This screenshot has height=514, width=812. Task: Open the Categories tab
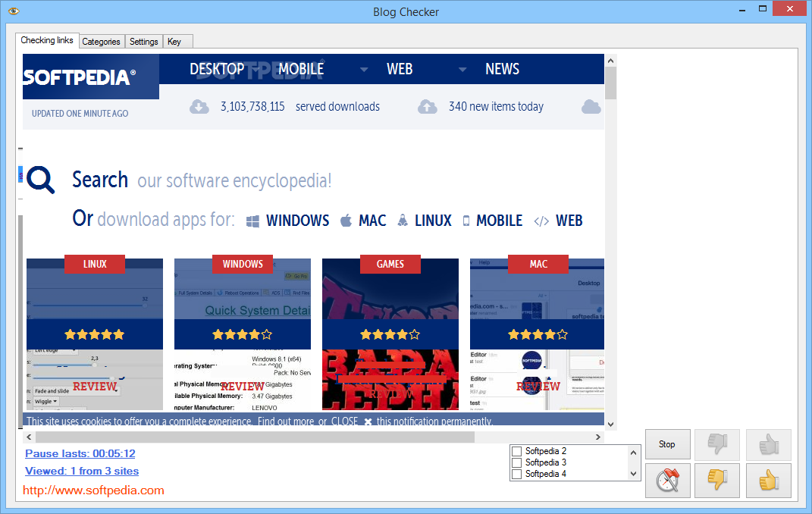(101, 42)
